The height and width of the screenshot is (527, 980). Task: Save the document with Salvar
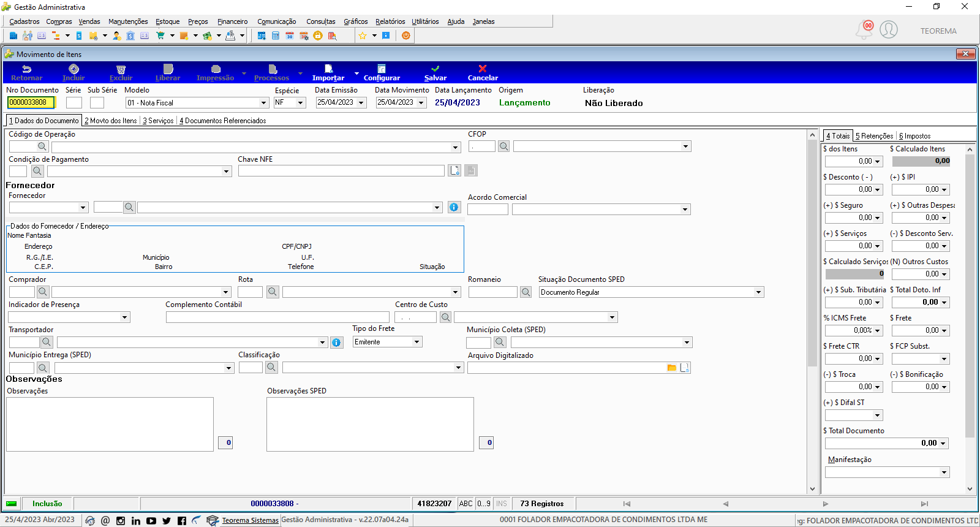point(435,73)
